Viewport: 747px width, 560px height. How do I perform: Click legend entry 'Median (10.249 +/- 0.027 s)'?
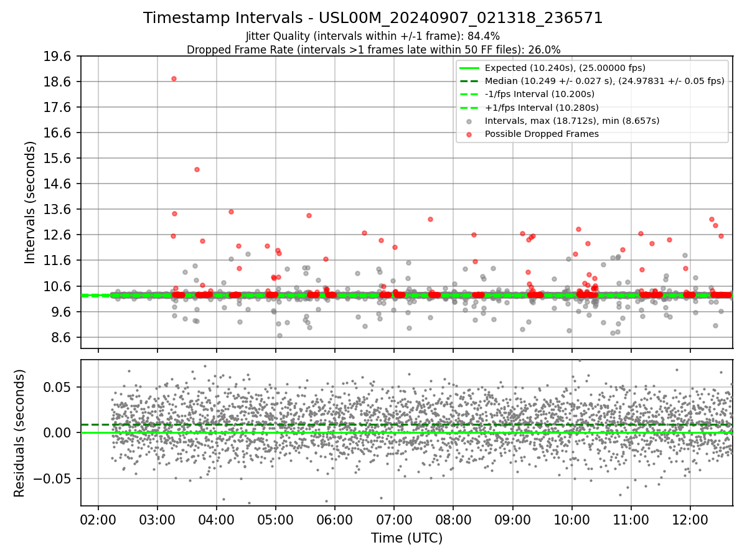[x=604, y=81]
